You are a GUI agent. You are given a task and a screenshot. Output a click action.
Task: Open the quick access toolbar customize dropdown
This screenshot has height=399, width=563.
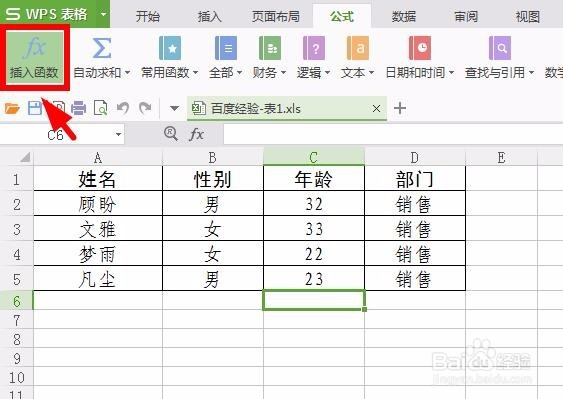(175, 108)
